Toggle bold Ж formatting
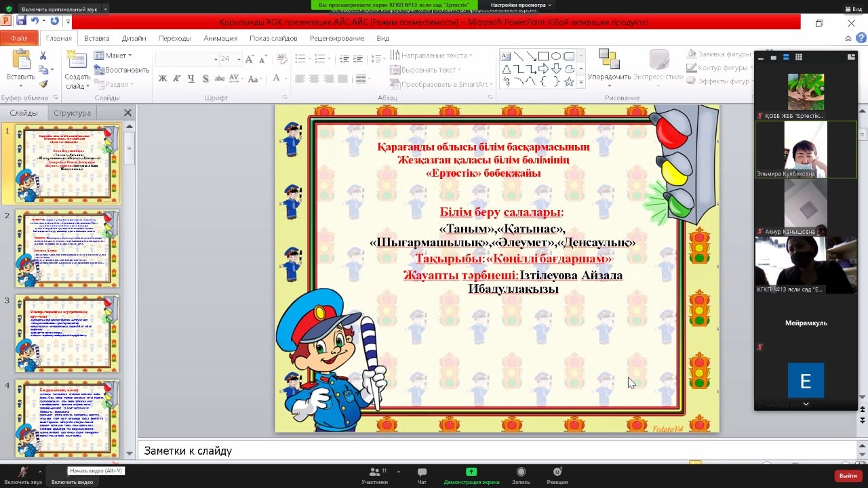The height and width of the screenshot is (488, 868). tap(163, 79)
